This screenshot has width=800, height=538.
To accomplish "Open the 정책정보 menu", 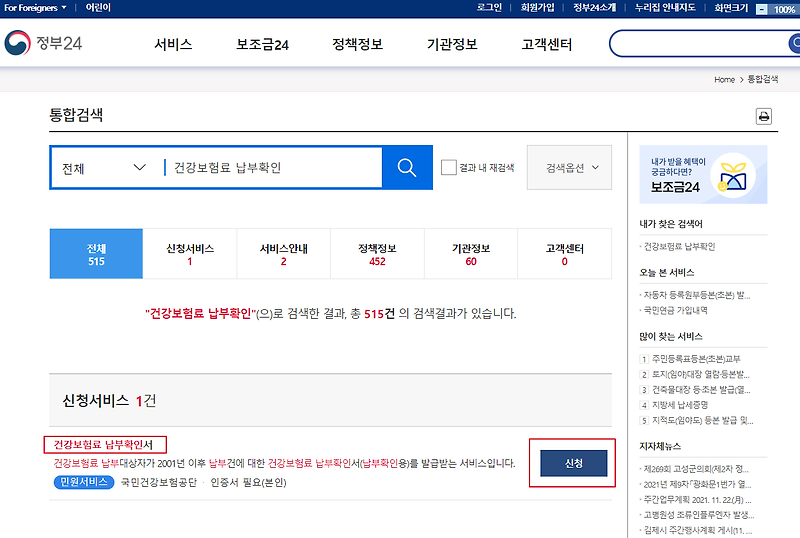I will click(x=357, y=44).
